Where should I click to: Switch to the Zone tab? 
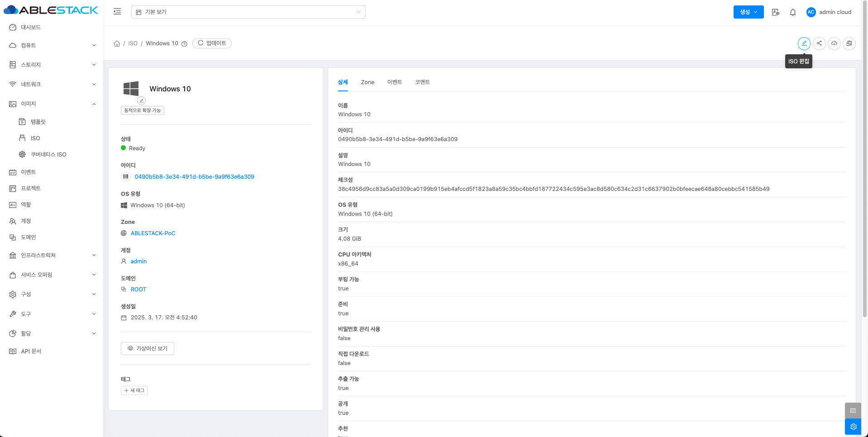[x=367, y=82]
